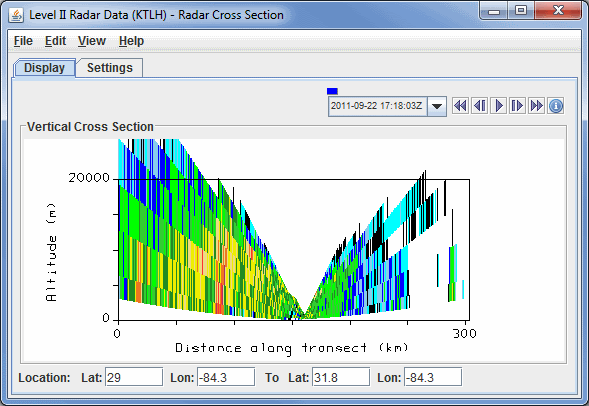Click the 300 distance tick label
The width and height of the screenshot is (589, 406).
coord(465,334)
